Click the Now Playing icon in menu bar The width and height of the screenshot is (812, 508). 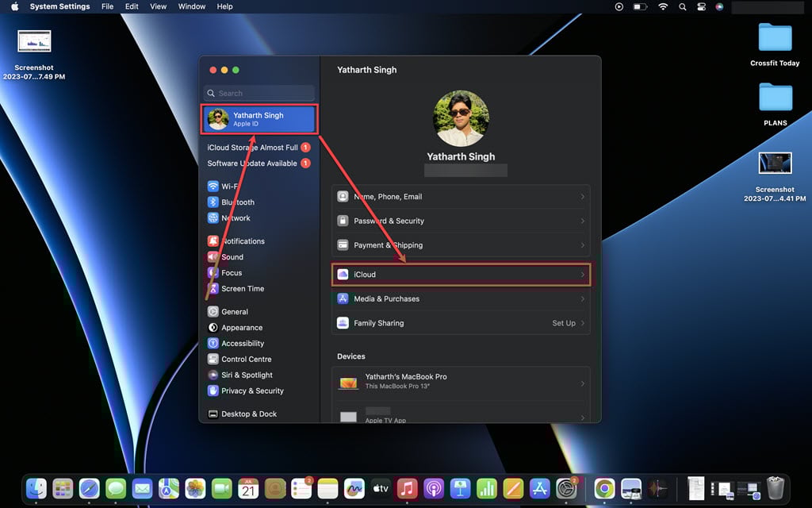tap(619, 6)
